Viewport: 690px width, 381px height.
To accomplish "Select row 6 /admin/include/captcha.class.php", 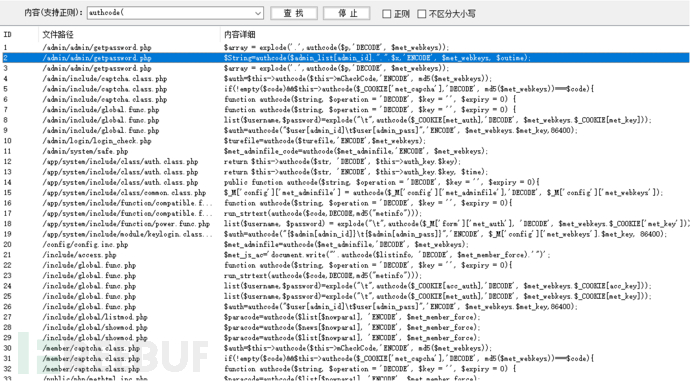I will (x=105, y=99).
